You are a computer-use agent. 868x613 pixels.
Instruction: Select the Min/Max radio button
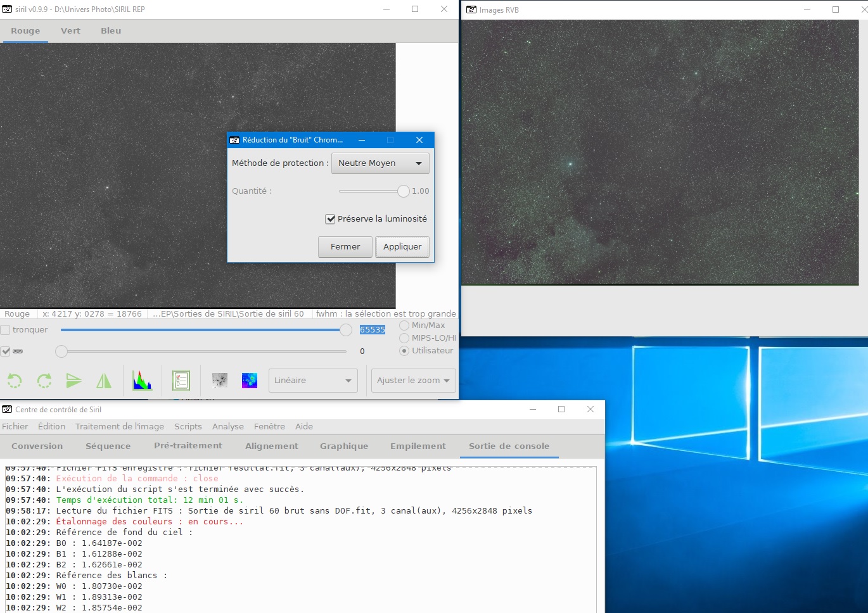coord(404,325)
